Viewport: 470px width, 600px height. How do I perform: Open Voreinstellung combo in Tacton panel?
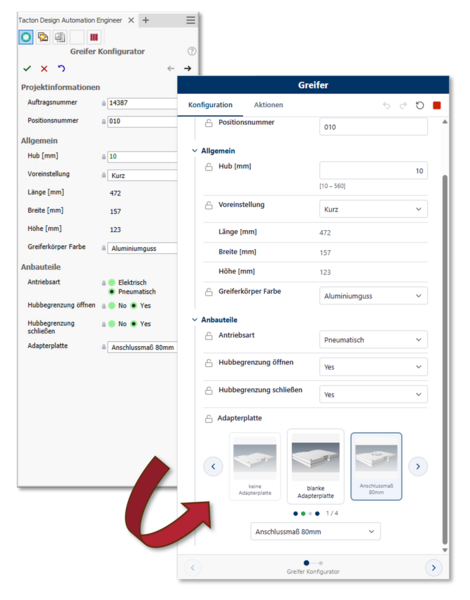tap(142, 175)
